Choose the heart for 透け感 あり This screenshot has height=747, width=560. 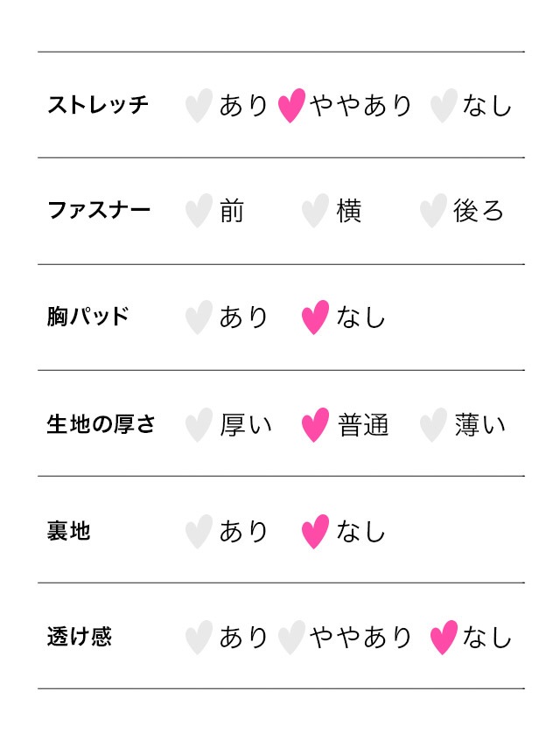[x=199, y=638]
